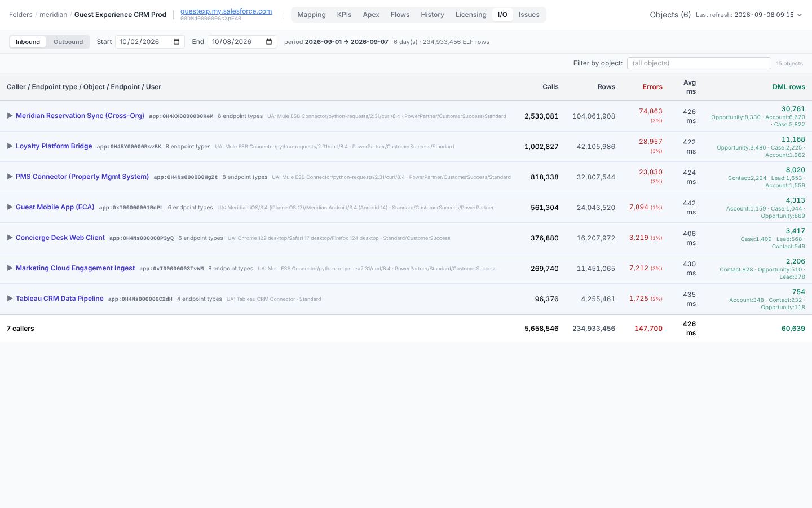Screen dimensions: 812x508
Task: Open Marketing Cloud Engagement Ingest caller
Action: [x=75, y=268]
